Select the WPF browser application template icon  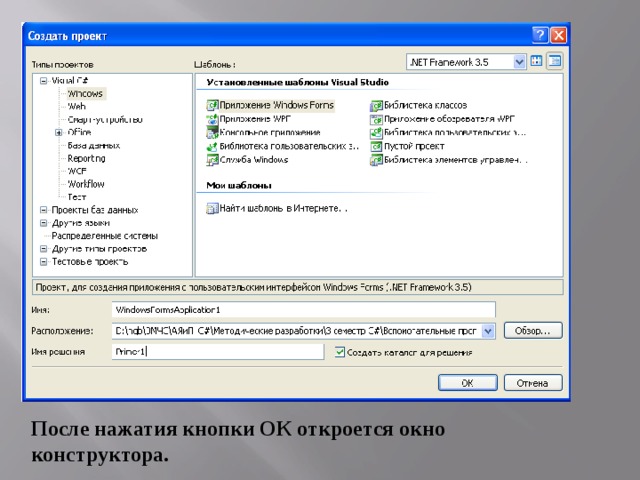coord(376,119)
